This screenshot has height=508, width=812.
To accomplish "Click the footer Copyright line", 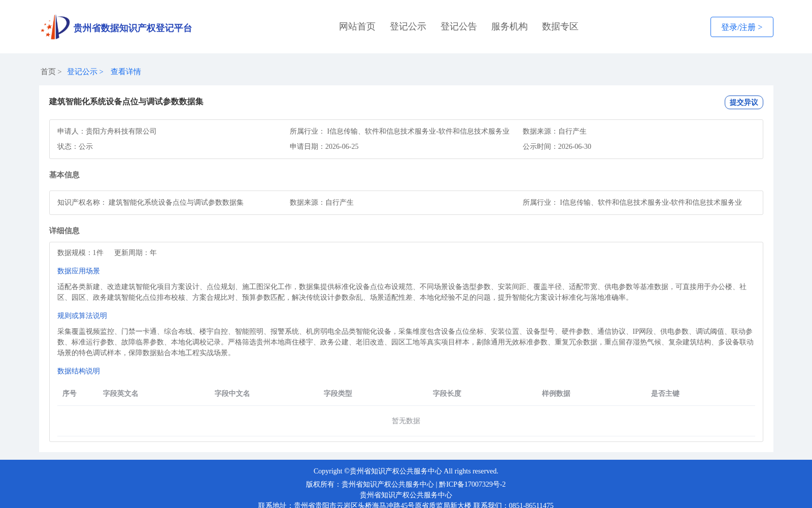I will (406, 471).
